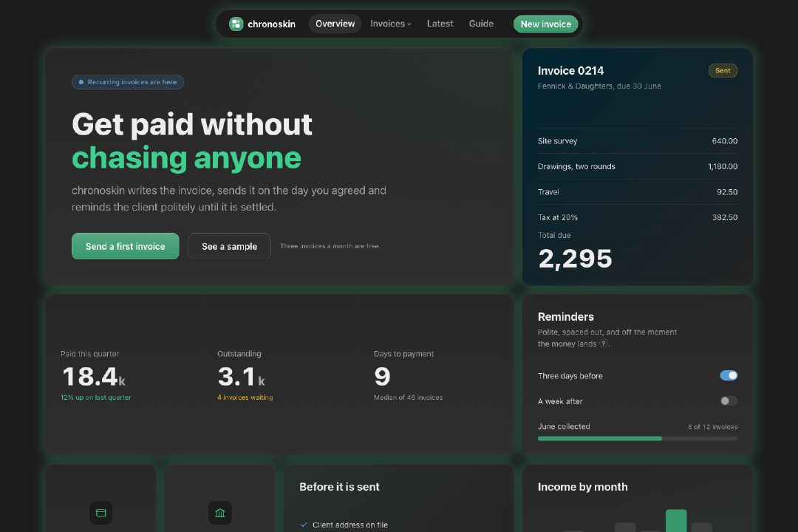The width and height of the screenshot is (798, 532).
Task: Disable the Three days before reminder
Action: (x=729, y=375)
